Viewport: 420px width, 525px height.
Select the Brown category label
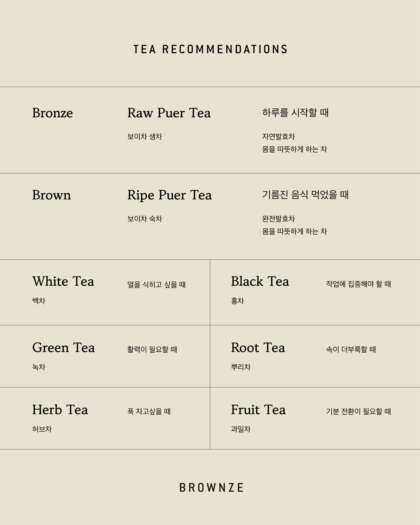52,195
